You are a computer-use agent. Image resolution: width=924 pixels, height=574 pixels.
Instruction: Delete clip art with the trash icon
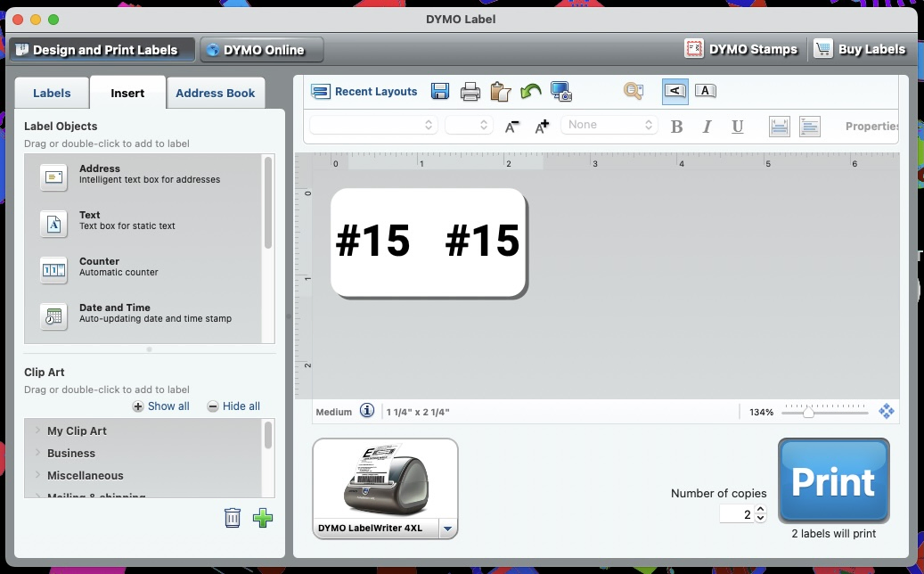[233, 518]
